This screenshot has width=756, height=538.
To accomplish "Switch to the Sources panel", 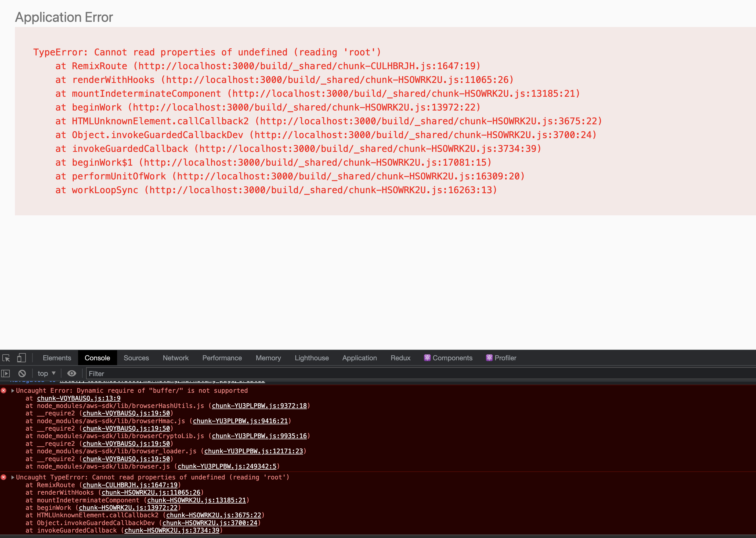I will tap(136, 358).
